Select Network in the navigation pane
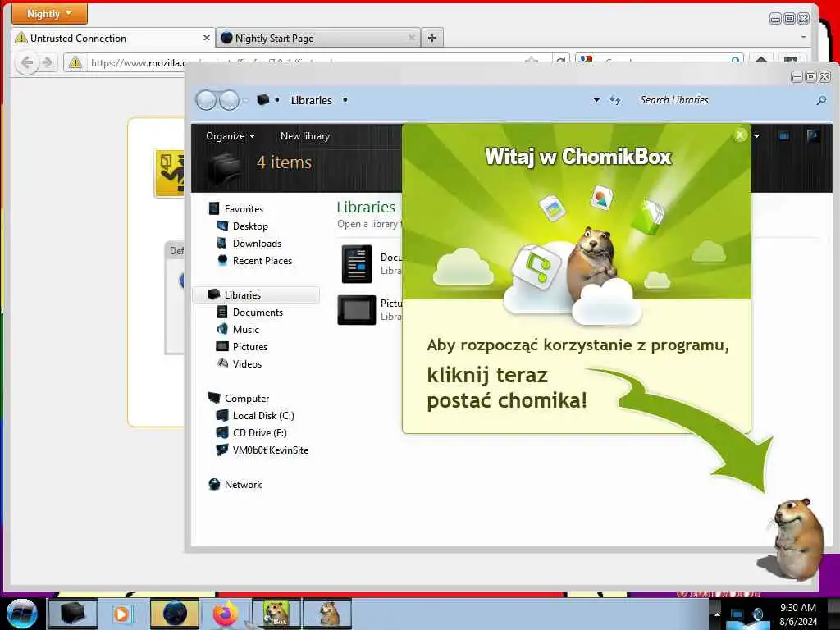840x630 pixels. 235,484
